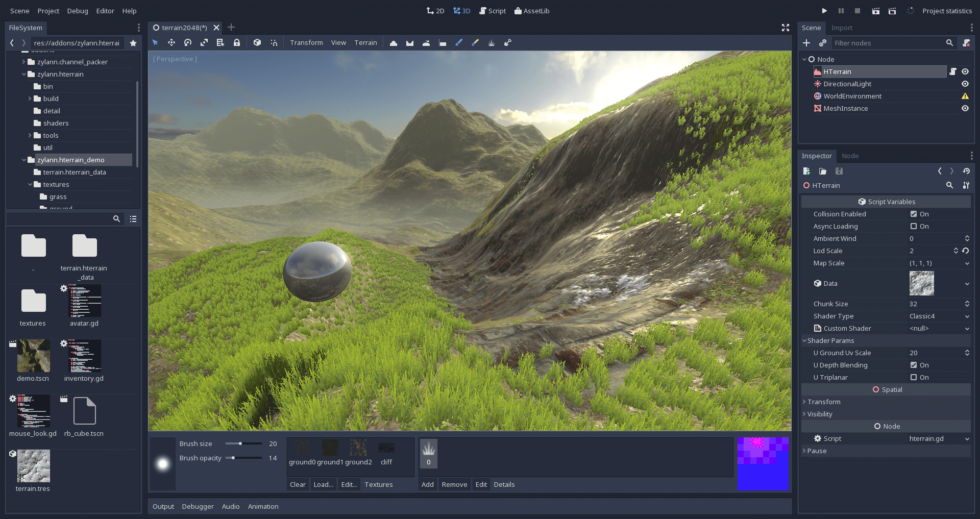This screenshot has height=519, width=980.
Task: Uncheck the Collision Enabled checkbox
Action: 914,214
